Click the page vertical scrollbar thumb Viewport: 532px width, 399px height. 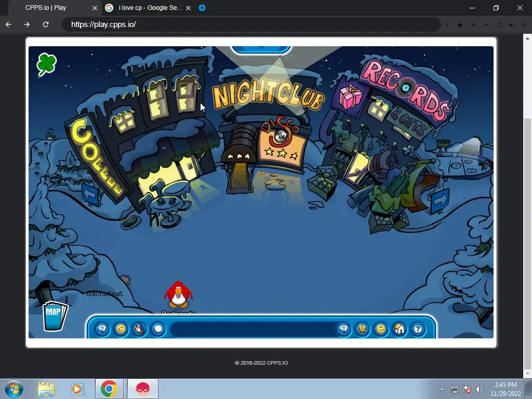(x=527, y=243)
